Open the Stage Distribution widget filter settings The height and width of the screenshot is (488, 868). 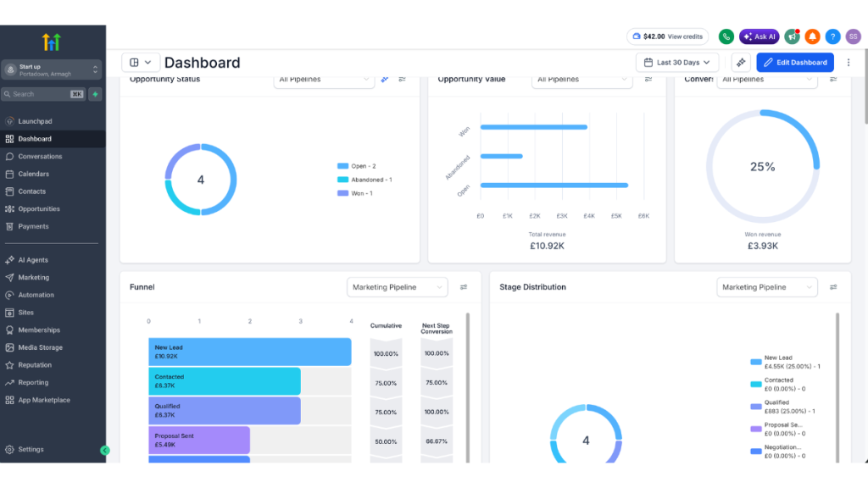click(833, 287)
